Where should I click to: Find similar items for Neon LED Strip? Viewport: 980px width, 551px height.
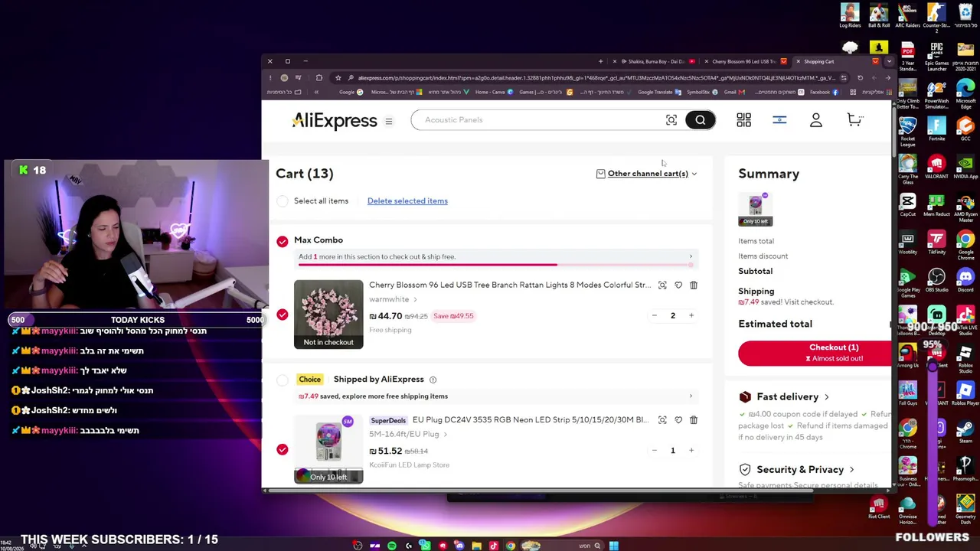tap(662, 419)
